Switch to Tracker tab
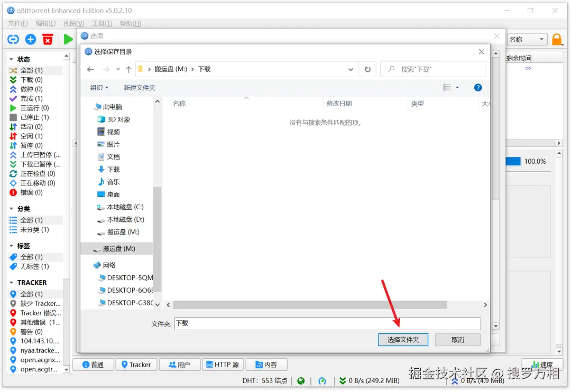Viewport: 571px width, 392px height. pyautogui.click(x=136, y=365)
